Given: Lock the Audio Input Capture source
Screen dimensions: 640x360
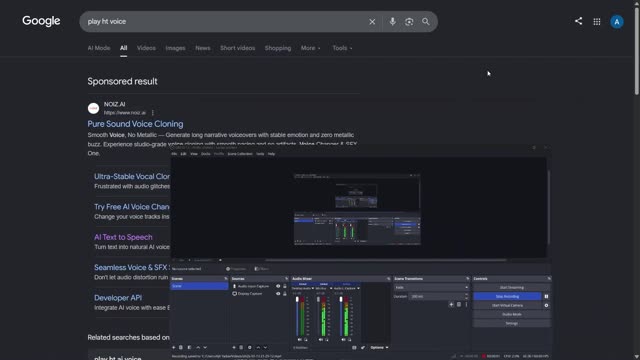Looking at the screenshot, I should [285, 286].
